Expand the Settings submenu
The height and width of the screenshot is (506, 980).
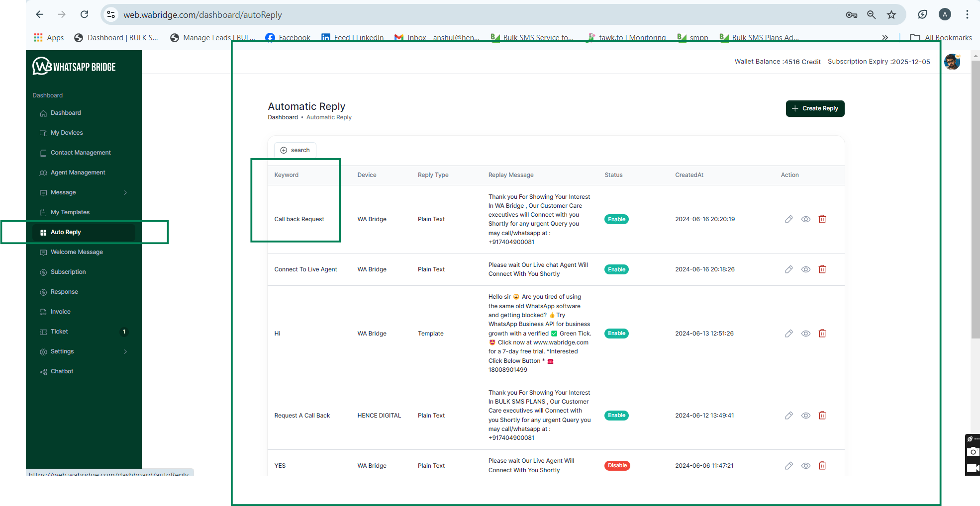tap(84, 351)
